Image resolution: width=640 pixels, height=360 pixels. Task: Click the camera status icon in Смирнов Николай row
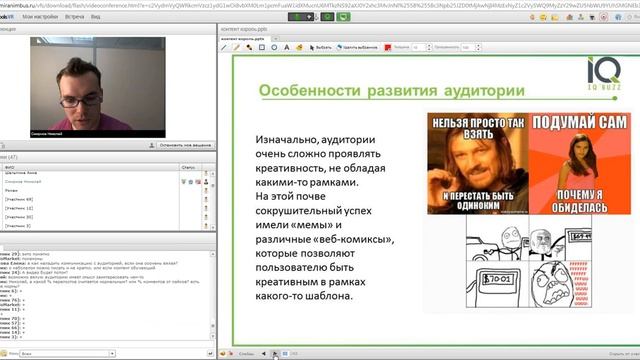click(191, 182)
